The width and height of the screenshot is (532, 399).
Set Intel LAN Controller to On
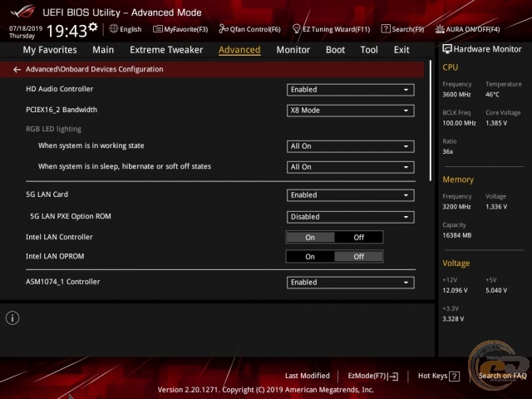click(310, 237)
